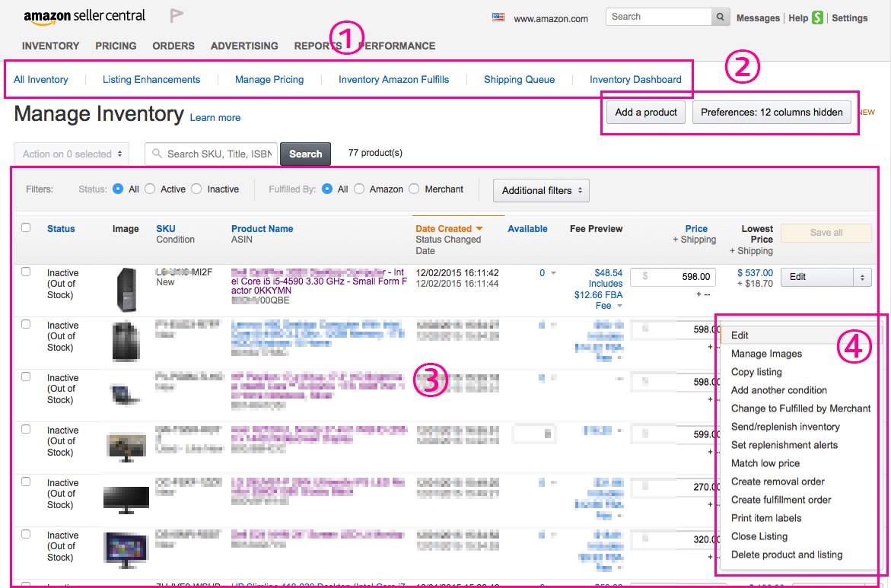Select Set replenishment alerts
The height and width of the screenshot is (588, 891).
784,445
